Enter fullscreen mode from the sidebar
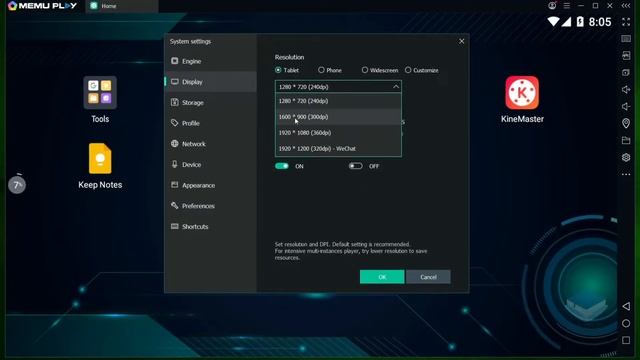Image resolution: width=640 pixels, height=360 pixels. [626, 22]
